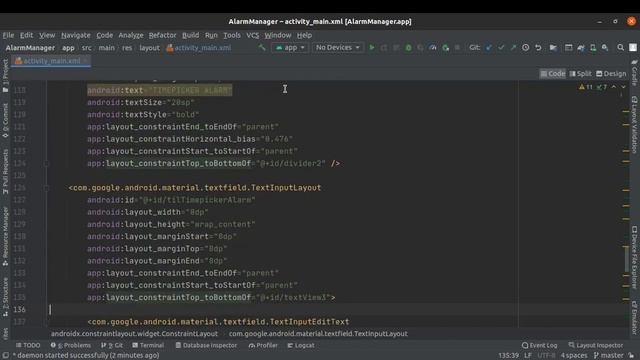Click the Git commit checkmark icon
The width and height of the screenshot is (640, 360).
(501, 48)
